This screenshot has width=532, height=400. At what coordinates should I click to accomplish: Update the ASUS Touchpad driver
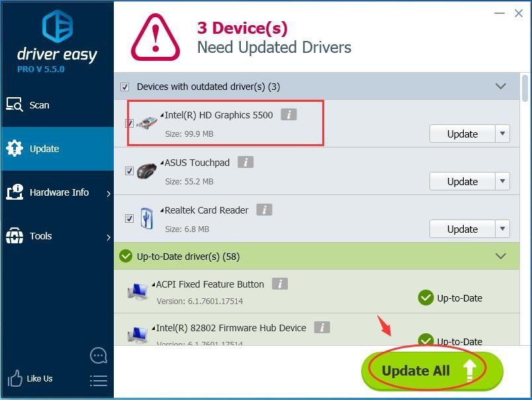point(462,181)
